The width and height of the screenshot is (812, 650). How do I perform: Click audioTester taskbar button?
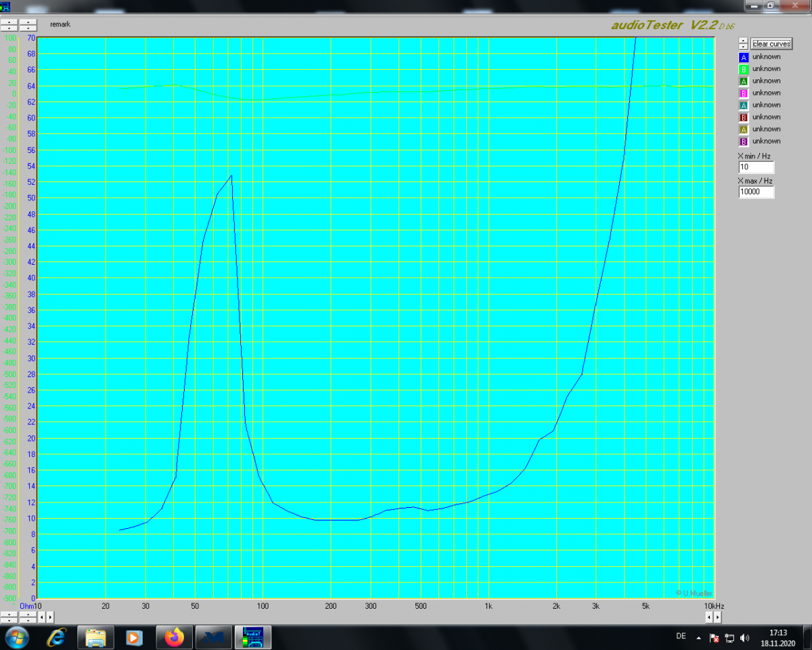click(252, 637)
